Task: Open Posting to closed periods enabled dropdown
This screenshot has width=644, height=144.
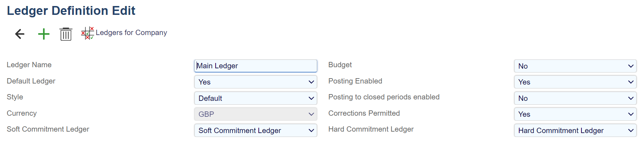Action: point(575,98)
